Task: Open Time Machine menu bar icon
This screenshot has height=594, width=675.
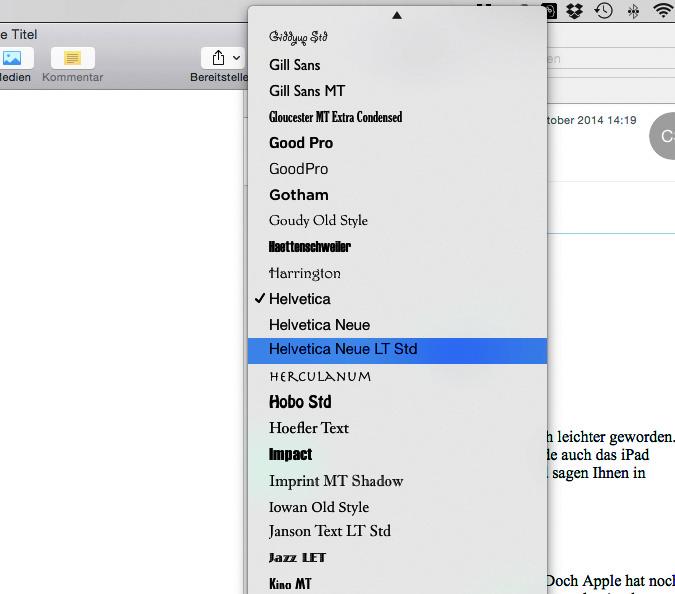Action: click(x=604, y=11)
